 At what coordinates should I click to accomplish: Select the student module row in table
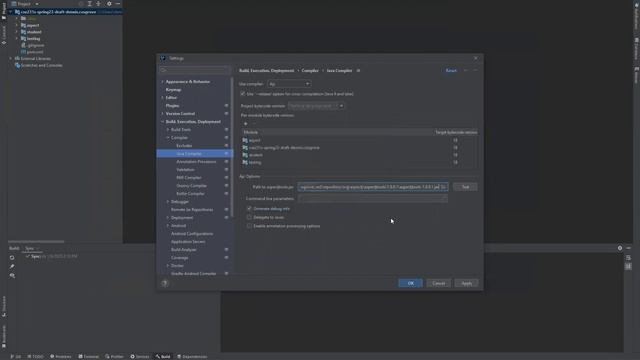pos(359,155)
